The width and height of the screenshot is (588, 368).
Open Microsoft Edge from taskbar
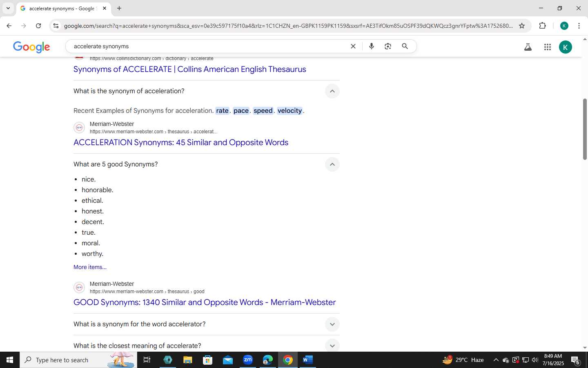point(268,360)
